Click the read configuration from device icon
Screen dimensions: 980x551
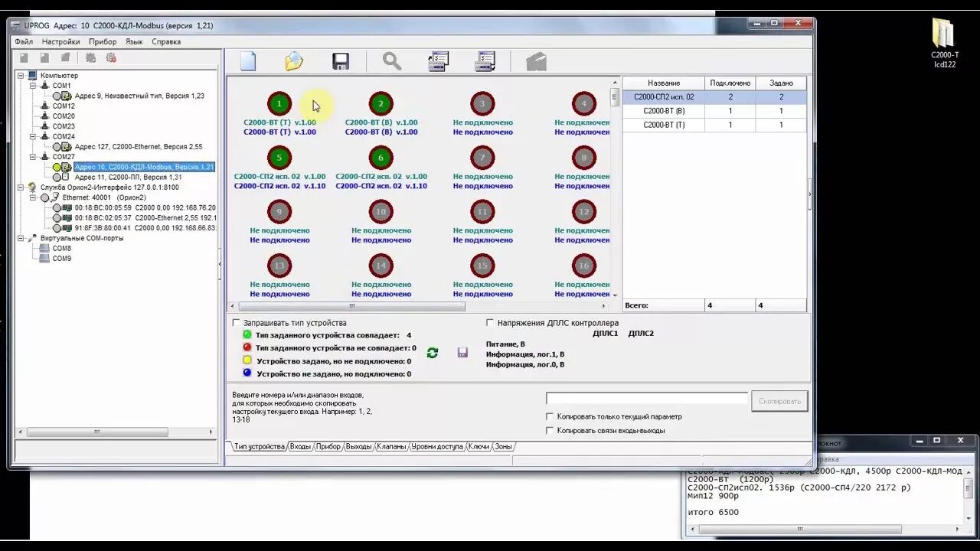(438, 61)
